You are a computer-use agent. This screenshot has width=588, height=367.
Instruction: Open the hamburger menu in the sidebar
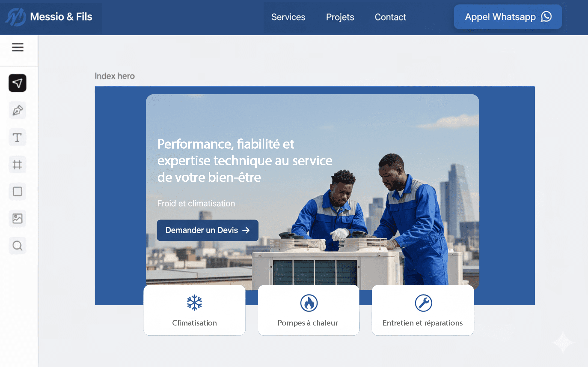pos(18,47)
